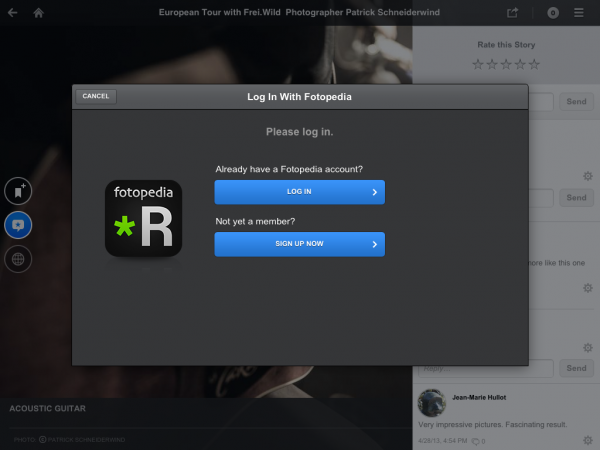Open the hamburger menu icon

(579, 13)
